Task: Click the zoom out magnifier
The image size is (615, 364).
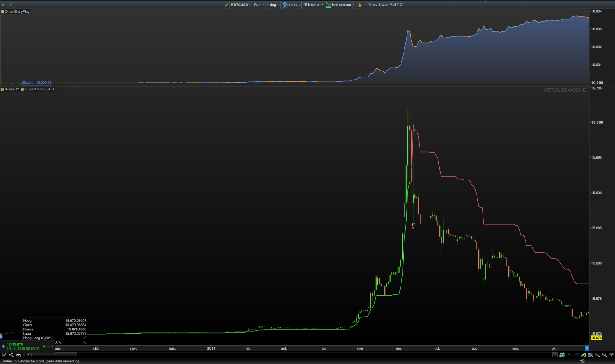Action: tap(597, 355)
